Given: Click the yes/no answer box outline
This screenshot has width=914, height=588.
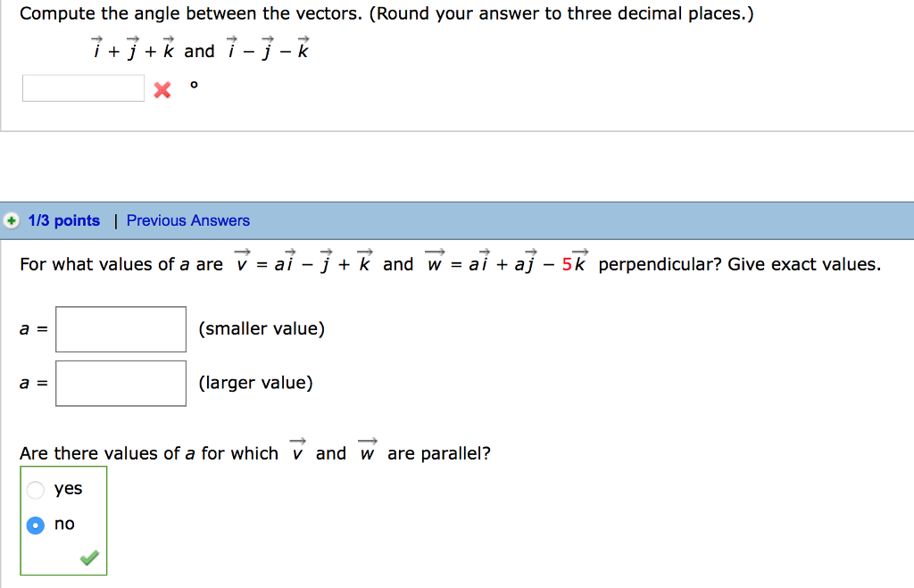Looking at the screenshot, I should (x=62, y=520).
